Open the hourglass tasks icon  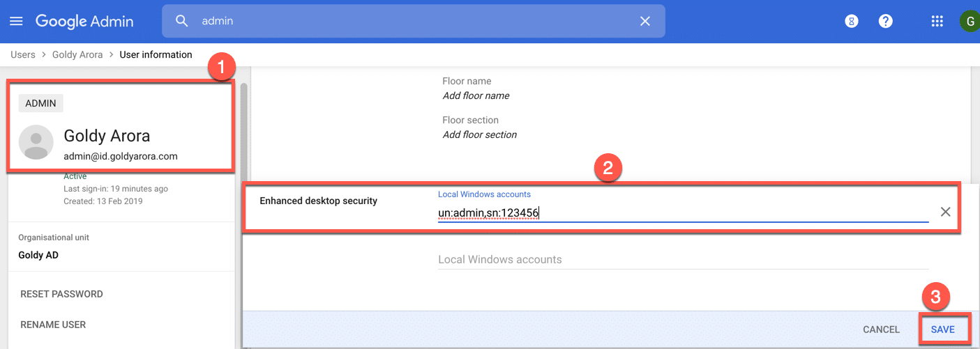pos(851,21)
